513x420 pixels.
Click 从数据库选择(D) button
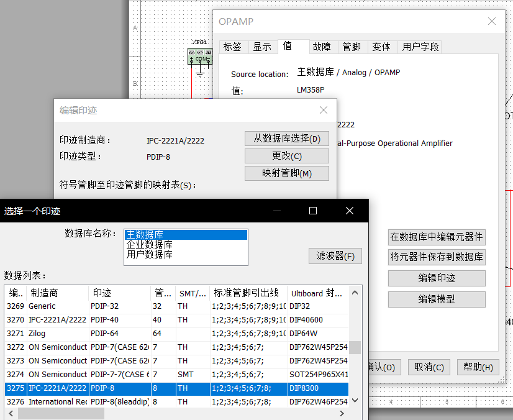[287, 139]
